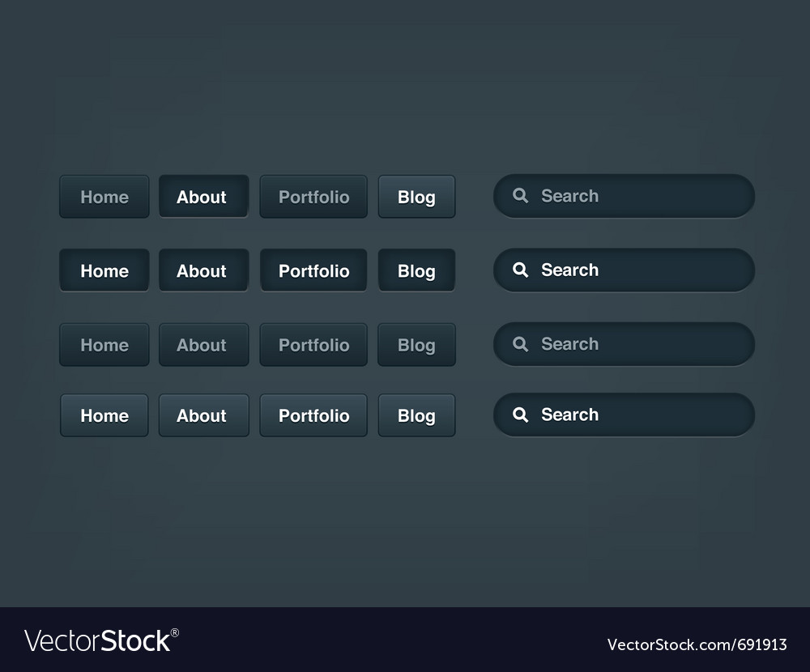Open the Blog tab in the top row

click(x=416, y=197)
